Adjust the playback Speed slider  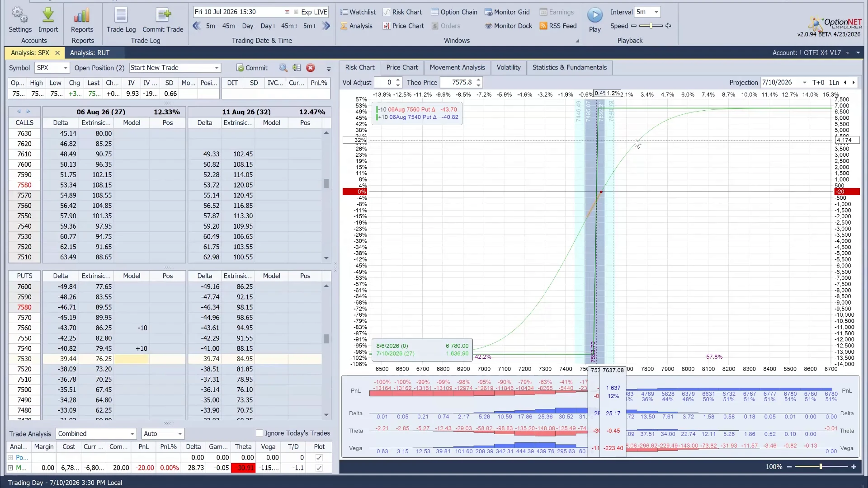(x=651, y=26)
